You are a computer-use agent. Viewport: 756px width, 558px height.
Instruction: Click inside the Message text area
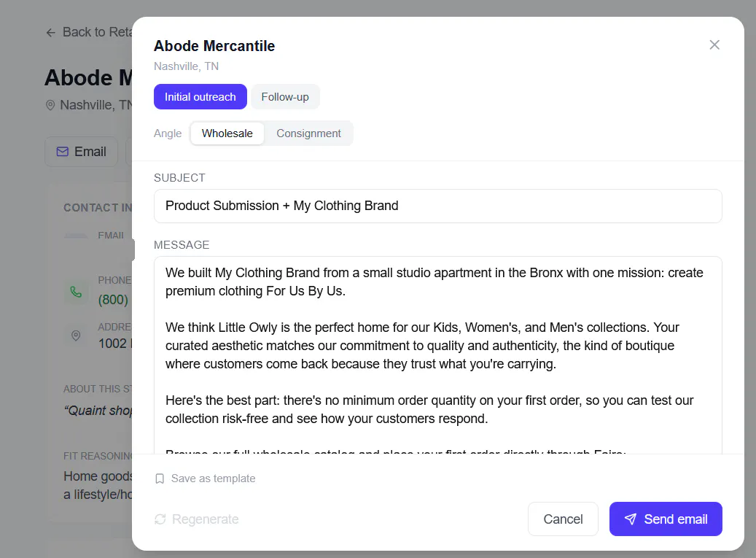click(438, 355)
